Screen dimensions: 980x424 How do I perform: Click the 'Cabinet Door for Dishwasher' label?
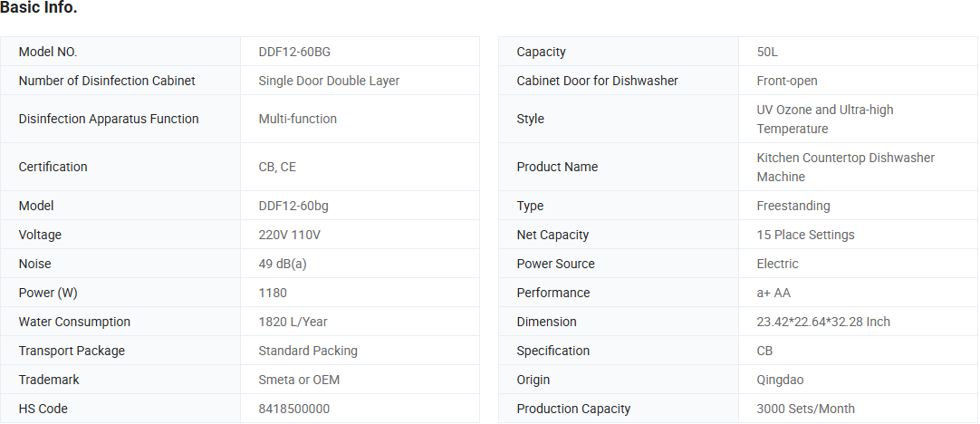coord(597,81)
